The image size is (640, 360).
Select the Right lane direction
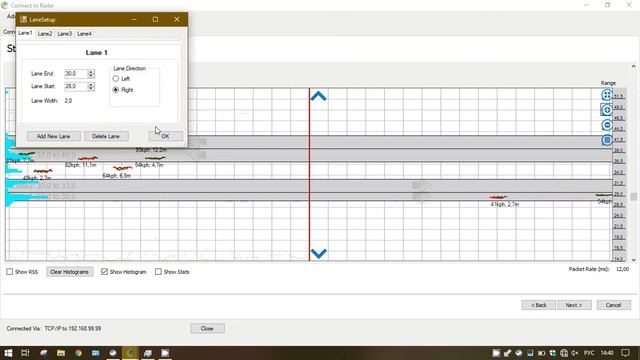click(116, 89)
